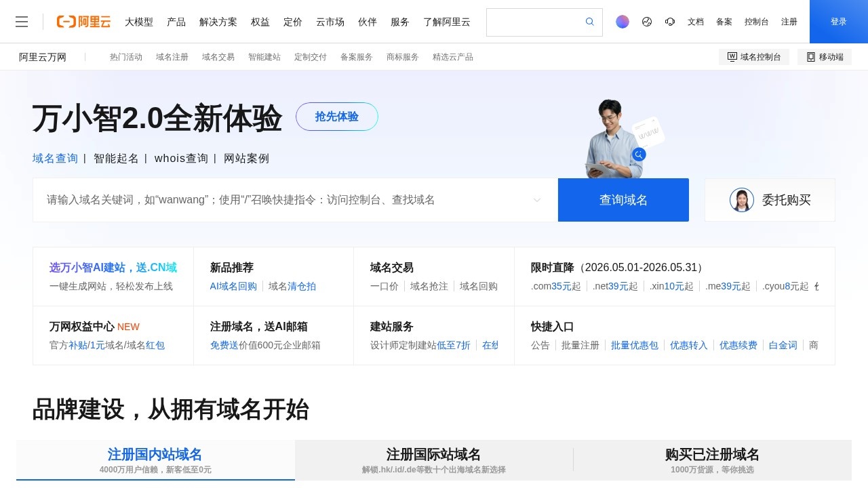Viewport: 868px width, 488px height.
Task: Click the 域名控制台 button
Action: pyautogui.click(x=754, y=57)
